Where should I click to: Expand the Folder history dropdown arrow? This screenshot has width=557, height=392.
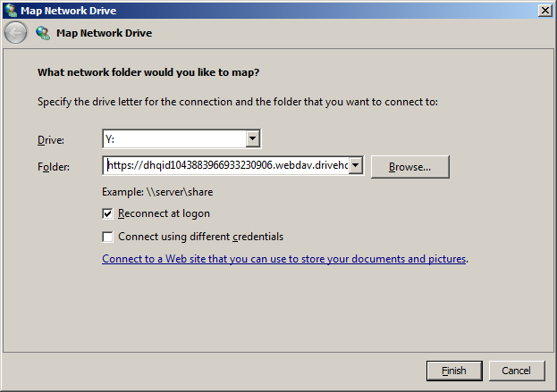[355, 165]
